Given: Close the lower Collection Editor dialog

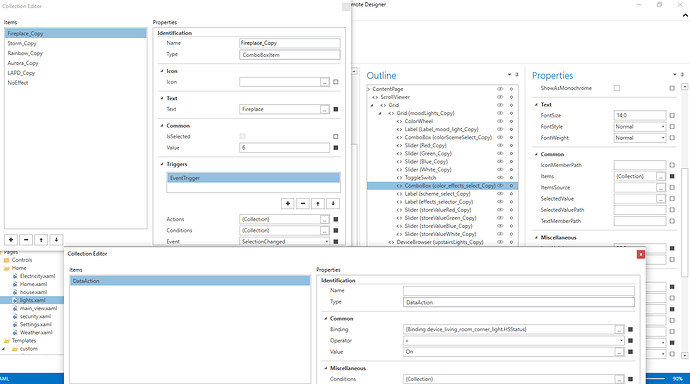Looking at the screenshot, I should click(x=641, y=254).
